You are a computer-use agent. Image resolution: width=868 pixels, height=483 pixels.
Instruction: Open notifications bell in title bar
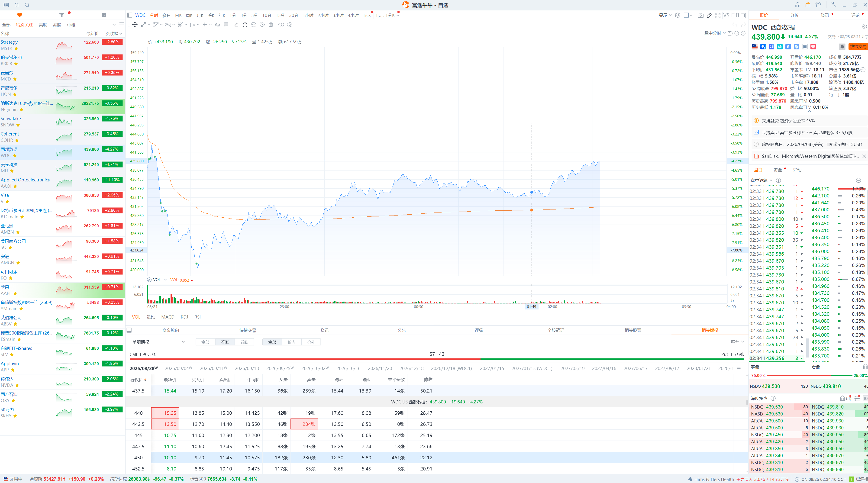[x=16, y=5]
